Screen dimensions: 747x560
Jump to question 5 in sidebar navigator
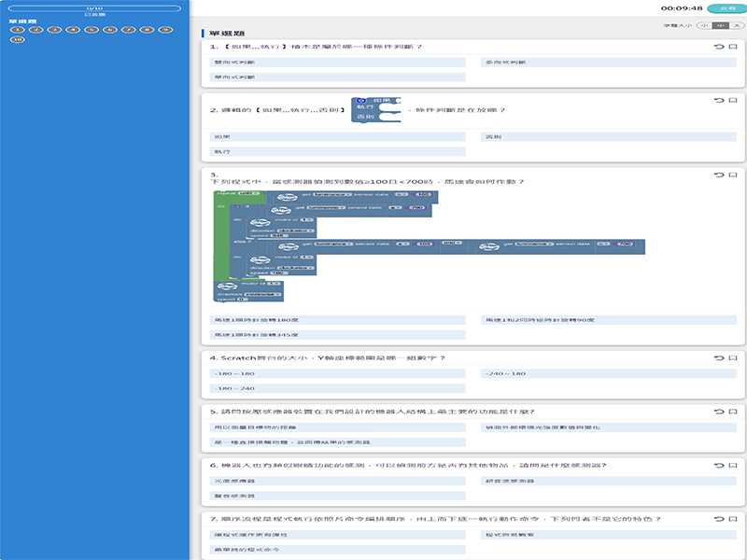pos(92,30)
